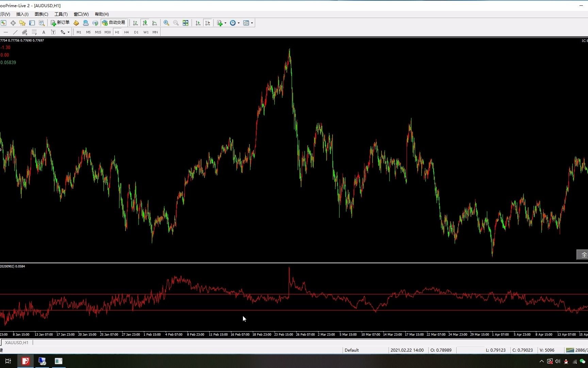This screenshot has height=368, width=588.
Task: Select the trendline drawing tool
Action: (15, 32)
